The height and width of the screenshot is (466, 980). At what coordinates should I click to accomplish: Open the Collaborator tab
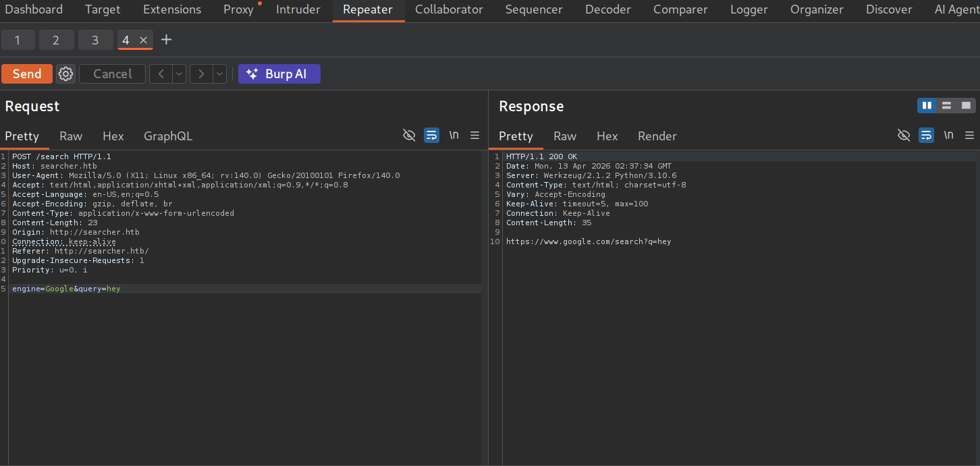[x=449, y=9]
